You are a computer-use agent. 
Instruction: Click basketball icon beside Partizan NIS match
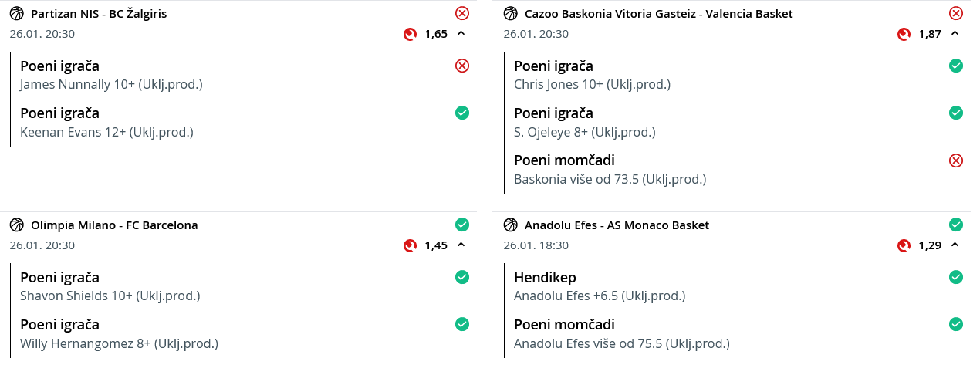(x=17, y=13)
